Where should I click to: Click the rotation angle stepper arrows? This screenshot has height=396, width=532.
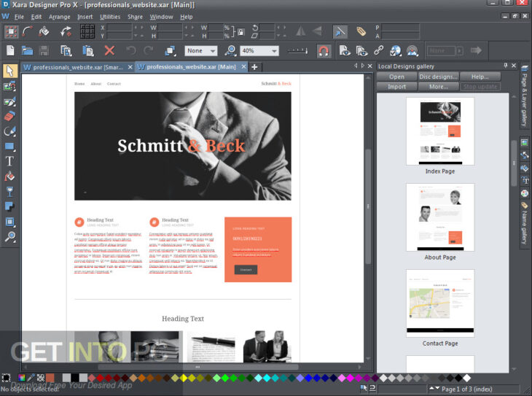[x=281, y=28]
